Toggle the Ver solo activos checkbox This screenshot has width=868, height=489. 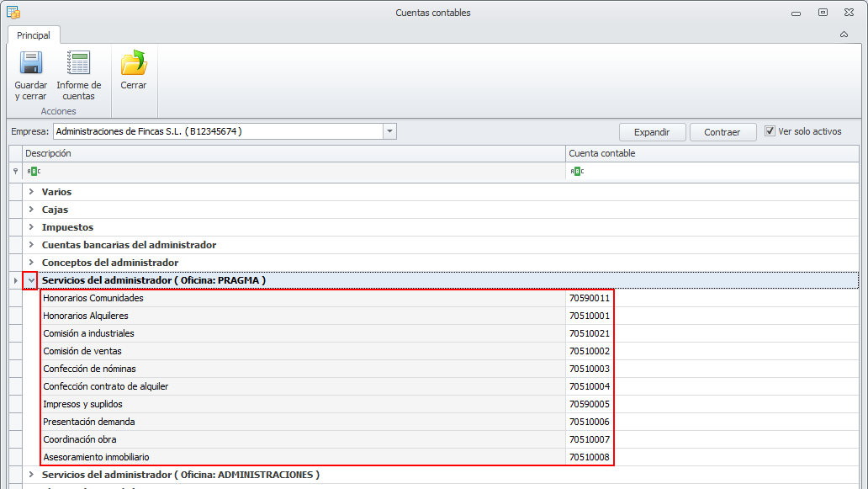pyautogui.click(x=770, y=131)
